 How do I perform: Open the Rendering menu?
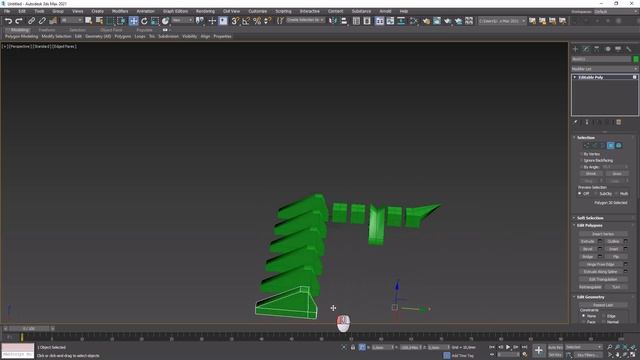click(x=205, y=11)
